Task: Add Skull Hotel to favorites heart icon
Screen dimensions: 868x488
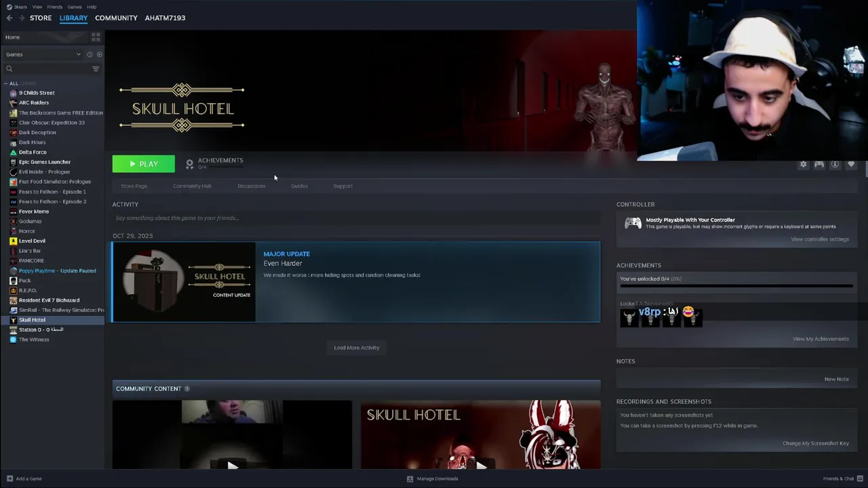Action: point(851,164)
